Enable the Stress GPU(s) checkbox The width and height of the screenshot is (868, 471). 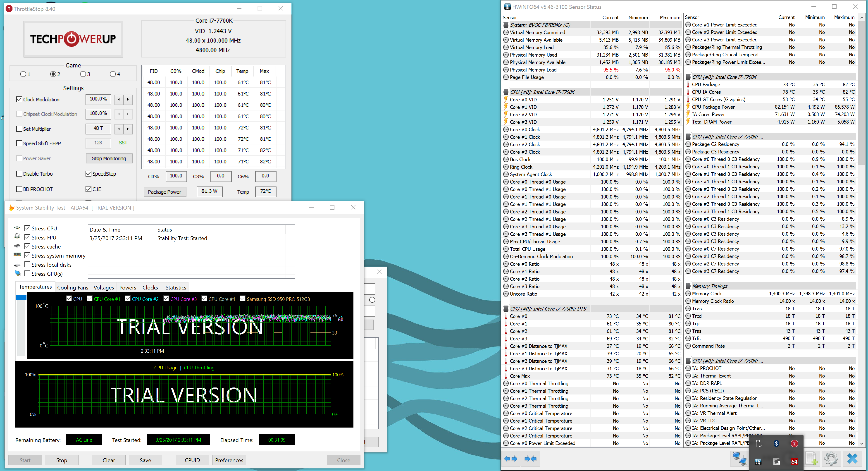(x=28, y=274)
